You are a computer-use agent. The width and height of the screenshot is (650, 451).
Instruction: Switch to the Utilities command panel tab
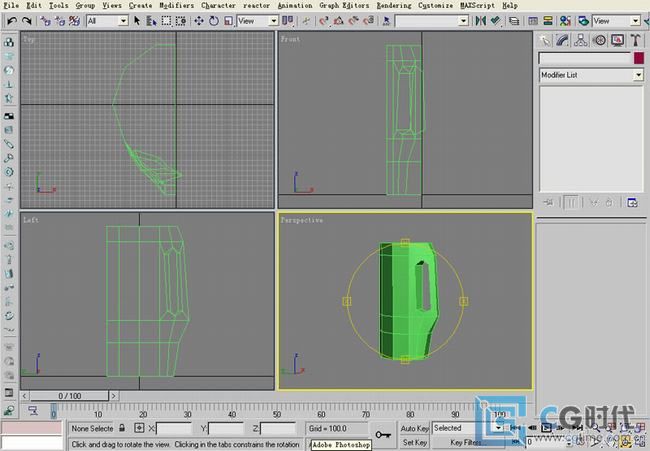tap(635, 40)
